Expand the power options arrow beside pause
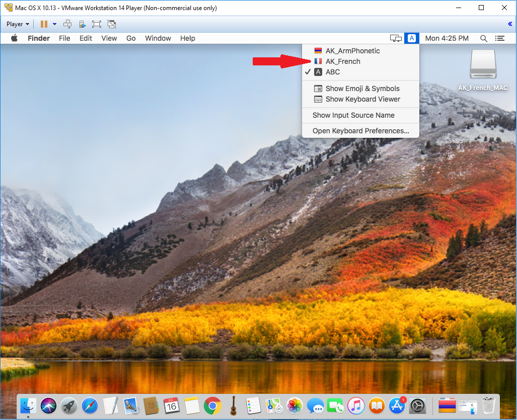 pyautogui.click(x=55, y=24)
